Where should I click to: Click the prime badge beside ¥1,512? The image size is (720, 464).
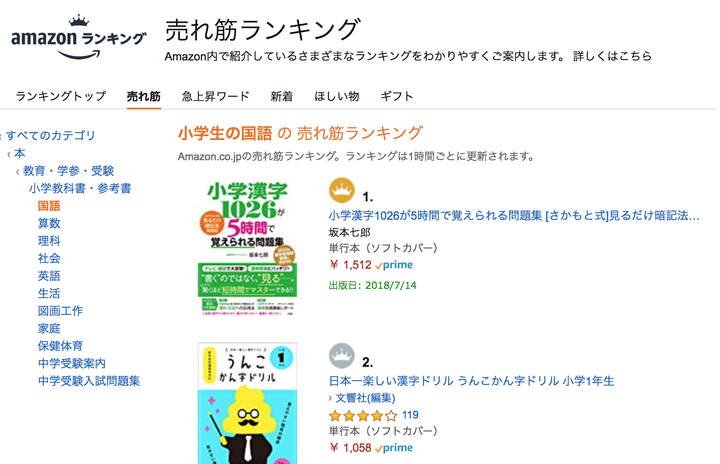pos(393,266)
